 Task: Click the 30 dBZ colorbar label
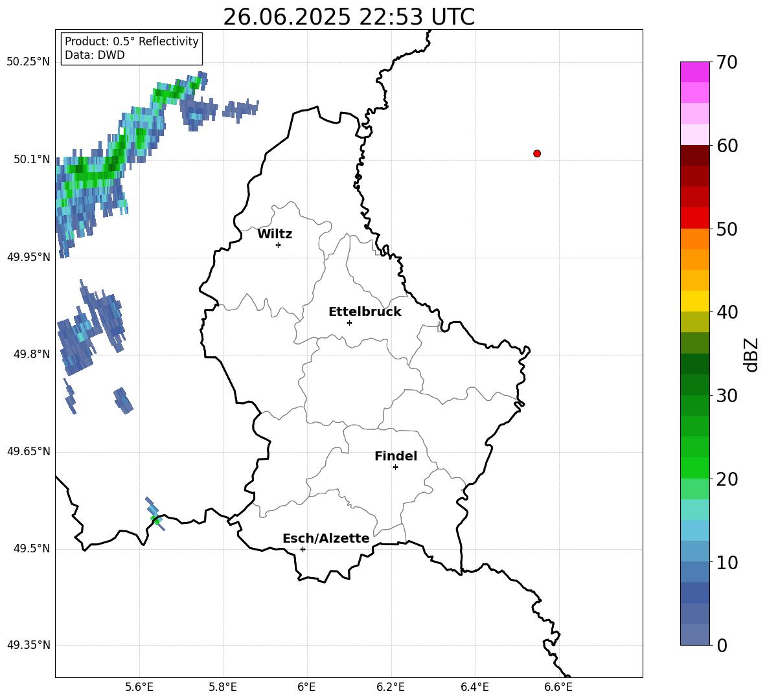[x=727, y=396]
